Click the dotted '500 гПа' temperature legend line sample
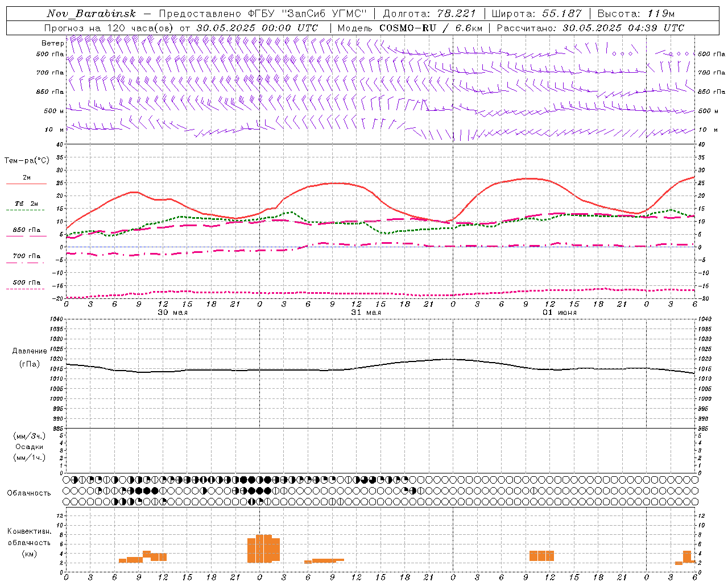The image size is (728, 582). point(25,289)
